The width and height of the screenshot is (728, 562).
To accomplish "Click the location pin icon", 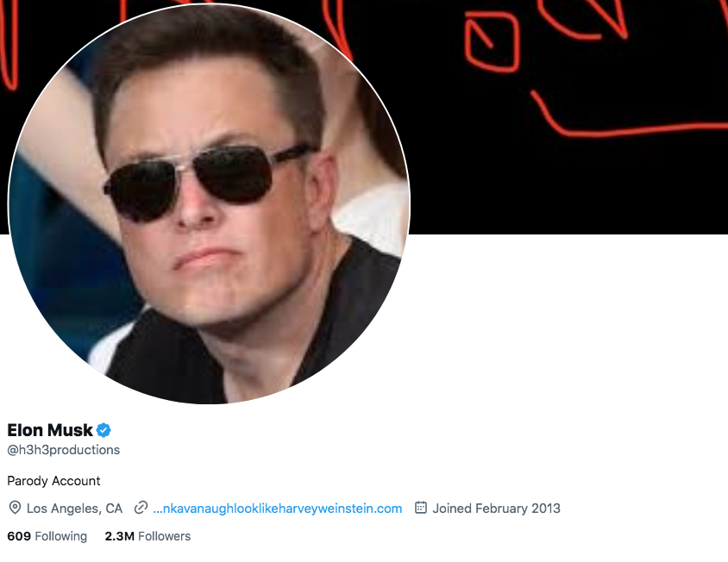I will 15,508.
